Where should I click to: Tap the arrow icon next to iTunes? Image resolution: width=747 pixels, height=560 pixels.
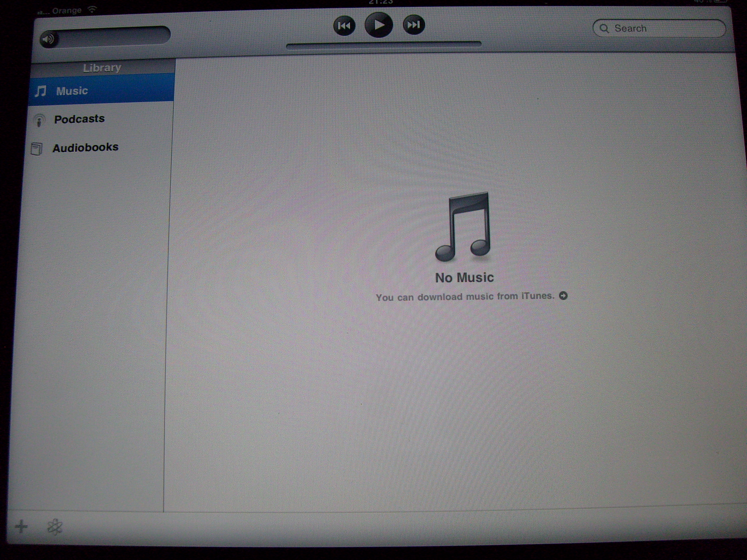(563, 296)
